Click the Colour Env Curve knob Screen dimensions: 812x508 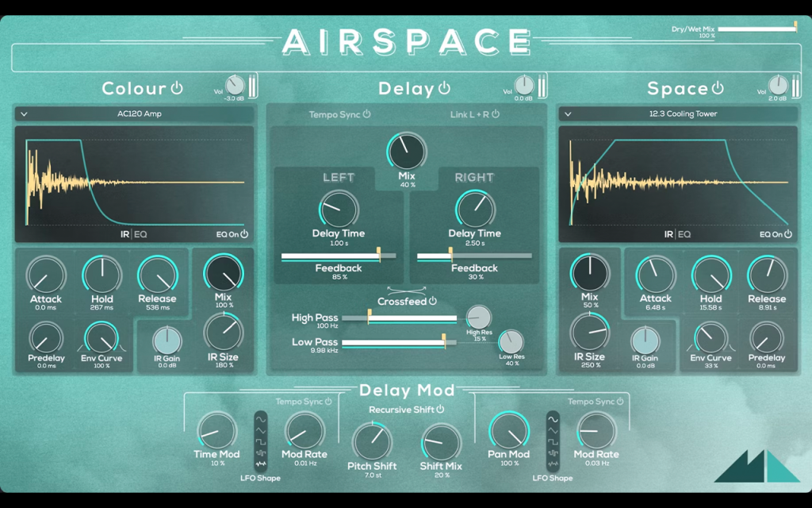(101, 337)
